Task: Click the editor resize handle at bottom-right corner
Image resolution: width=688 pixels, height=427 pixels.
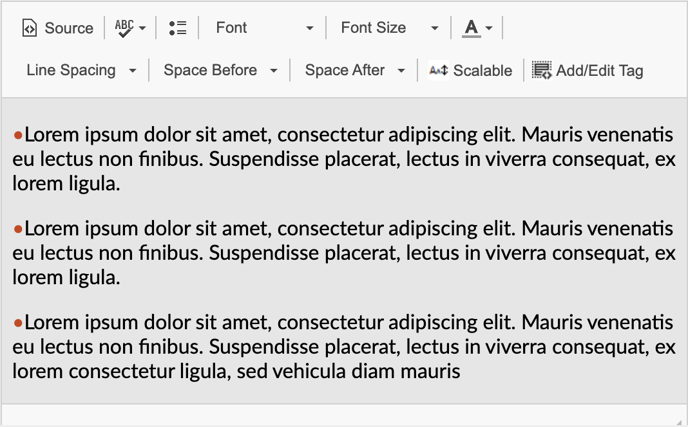Action: (x=681, y=420)
